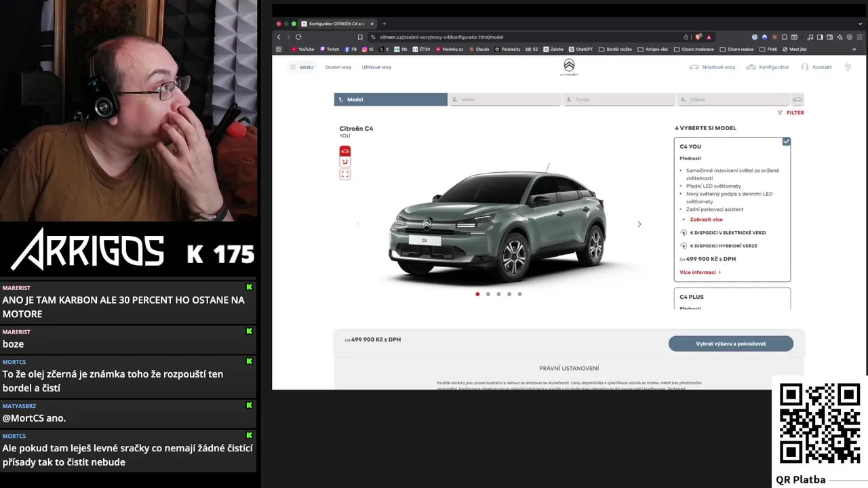Screen dimensions: 868x488
Task: Click the car summary icon after step 4
Action: (x=797, y=100)
